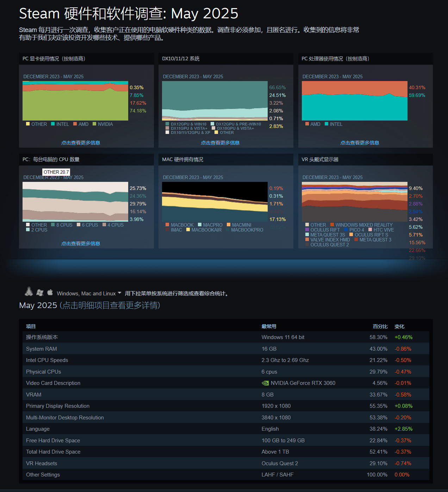
Task: Expand the System RAM row
Action: point(226,349)
